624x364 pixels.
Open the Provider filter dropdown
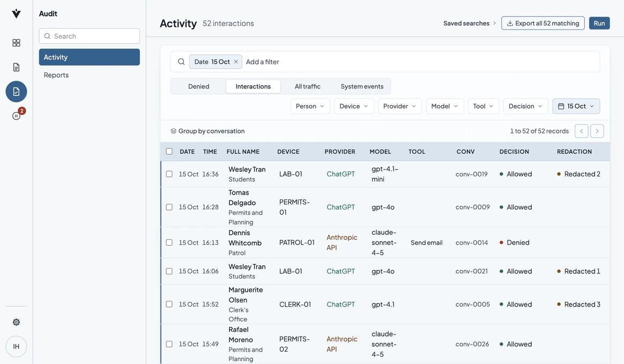[400, 106]
